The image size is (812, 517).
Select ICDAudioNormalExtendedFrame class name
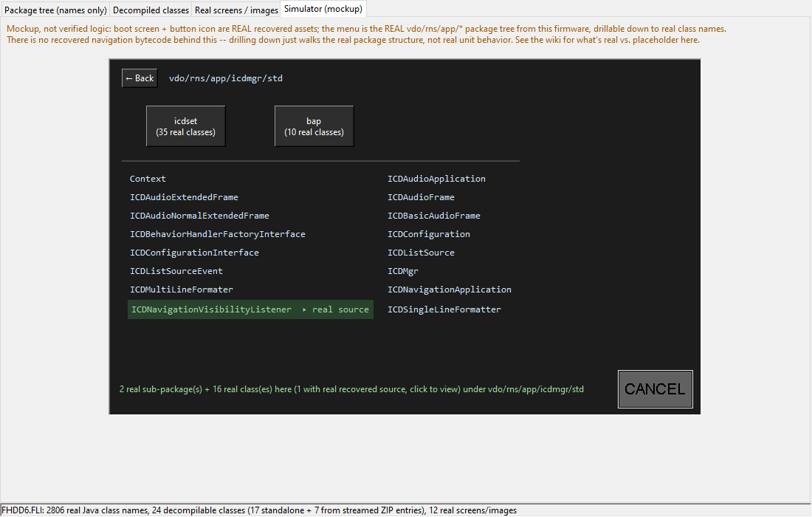pos(199,216)
